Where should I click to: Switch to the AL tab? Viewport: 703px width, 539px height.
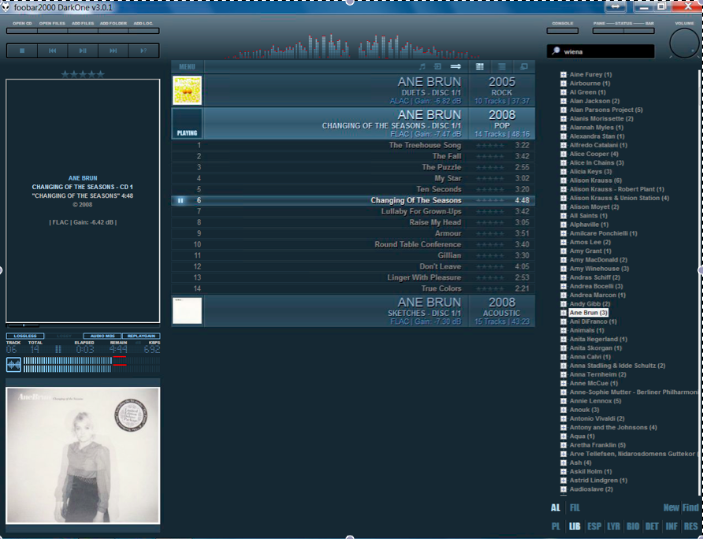point(555,508)
